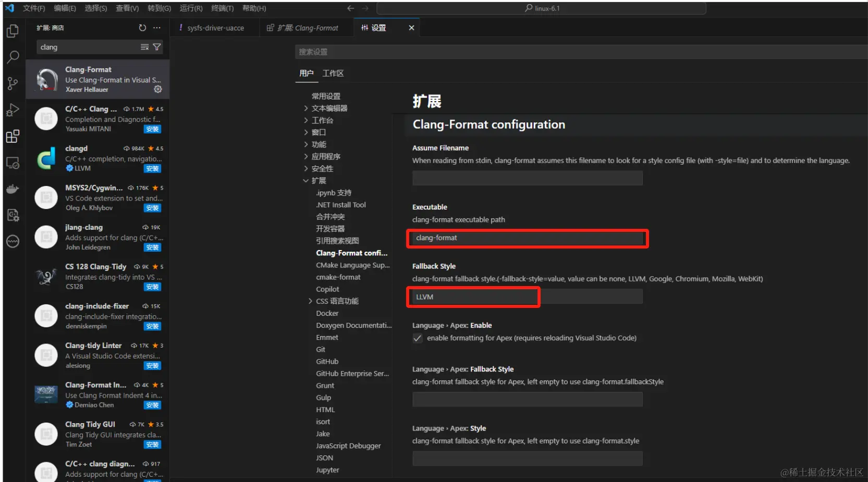Viewport: 868px width, 482px height.
Task: Switch to the 工作区 settings tab
Action: [333, 73]
